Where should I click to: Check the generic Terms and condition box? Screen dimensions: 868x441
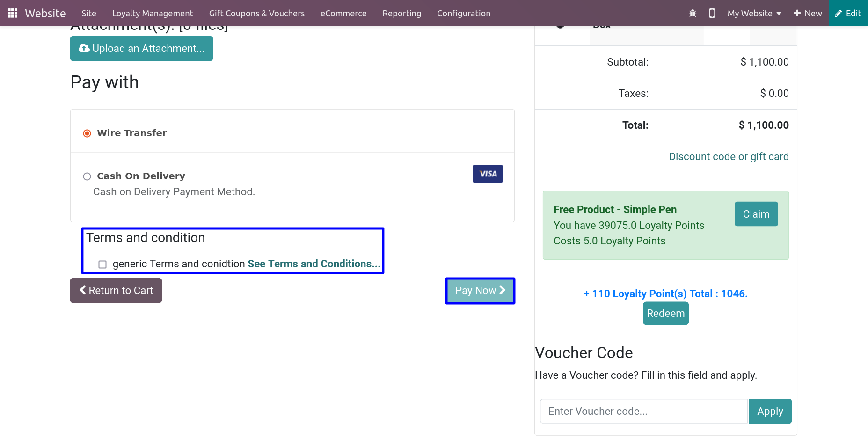tap(102, 265)
